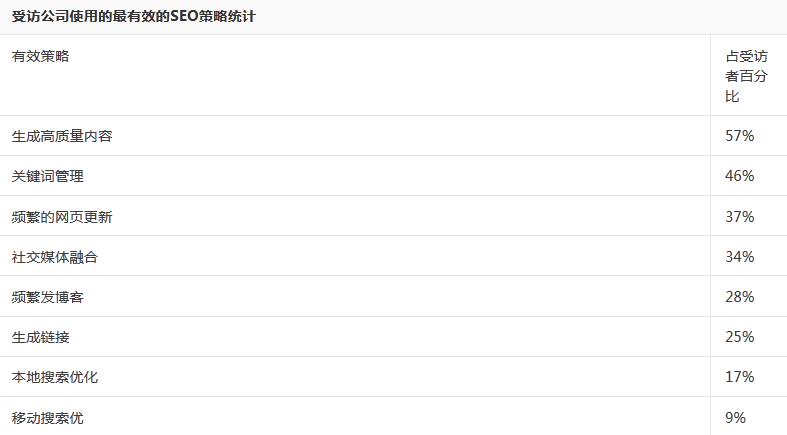
Task: Click the 25% value cell
Action: click(x=739, y=337)
